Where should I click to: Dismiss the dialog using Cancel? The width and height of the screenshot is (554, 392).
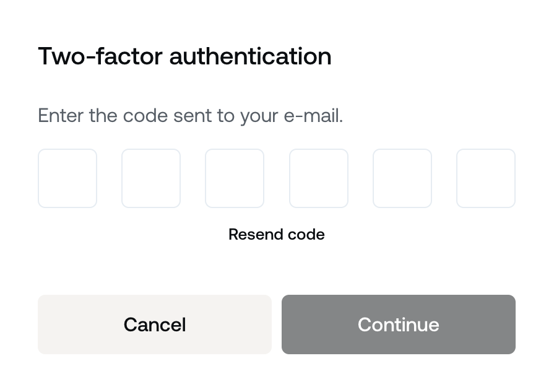[155, 324]
